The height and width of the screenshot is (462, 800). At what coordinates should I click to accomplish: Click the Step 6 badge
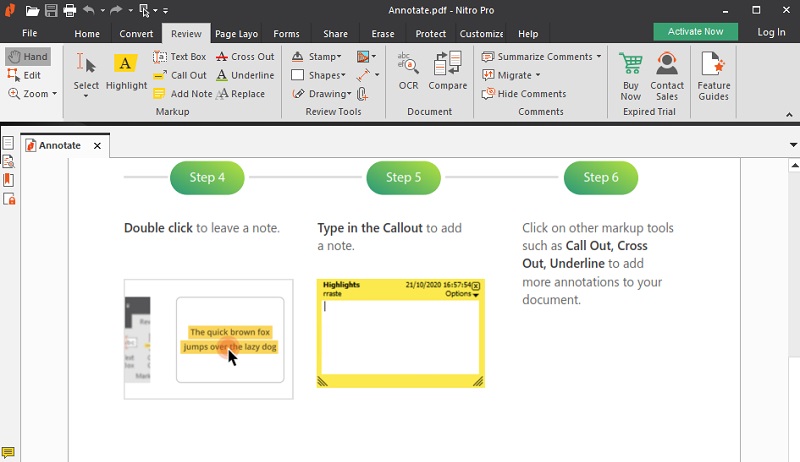(x=601, y=177)
